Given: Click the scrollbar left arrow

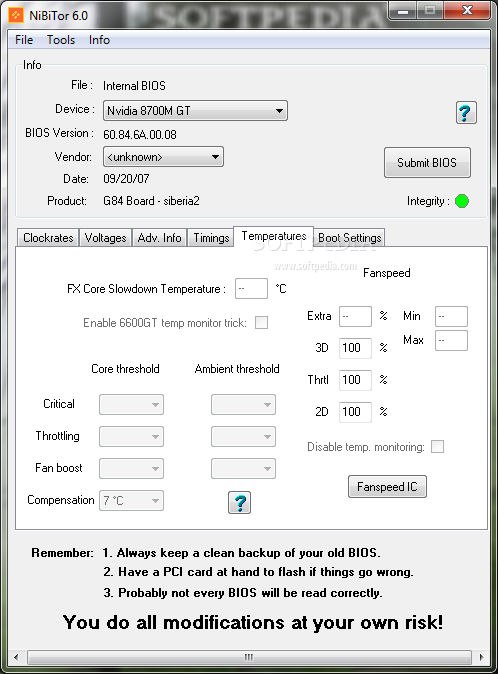Looking at the screenshot, I should [x=16, y=657].
